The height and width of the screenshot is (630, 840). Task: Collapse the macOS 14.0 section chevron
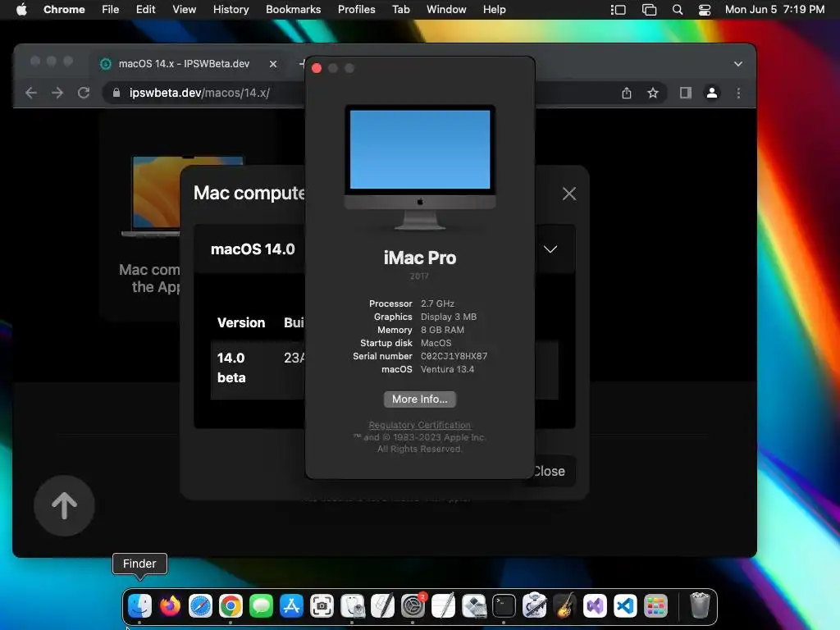pos(550,249)
